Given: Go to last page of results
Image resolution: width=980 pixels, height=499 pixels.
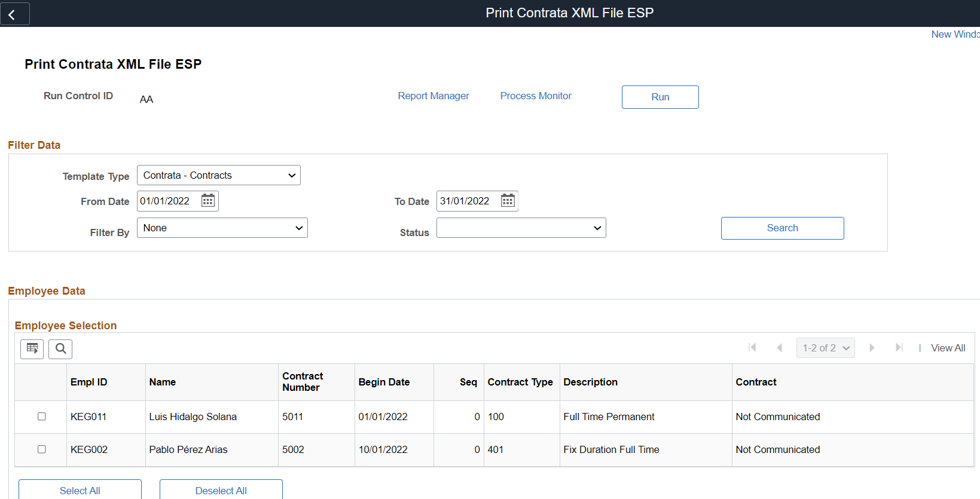Looking at the screenshot, I should (899, 348).
